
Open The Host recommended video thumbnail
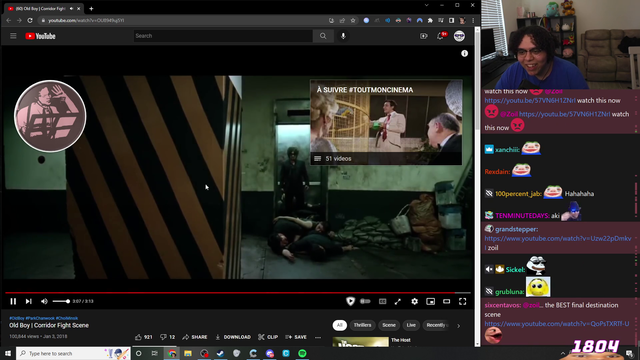coord(360,342)
